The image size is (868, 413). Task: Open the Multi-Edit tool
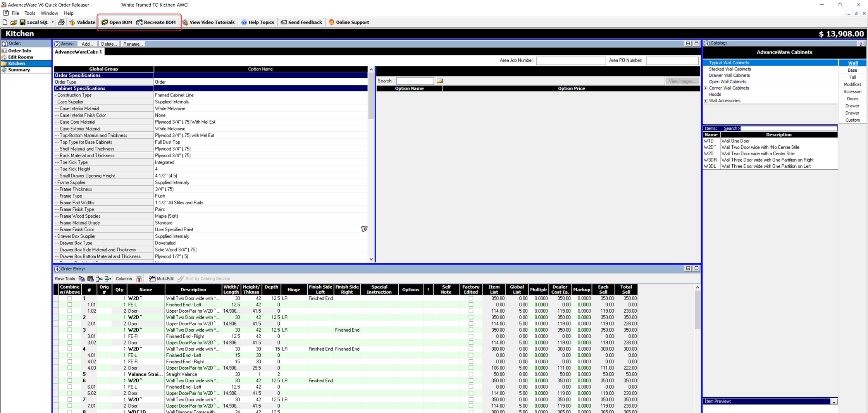(161, 279)
